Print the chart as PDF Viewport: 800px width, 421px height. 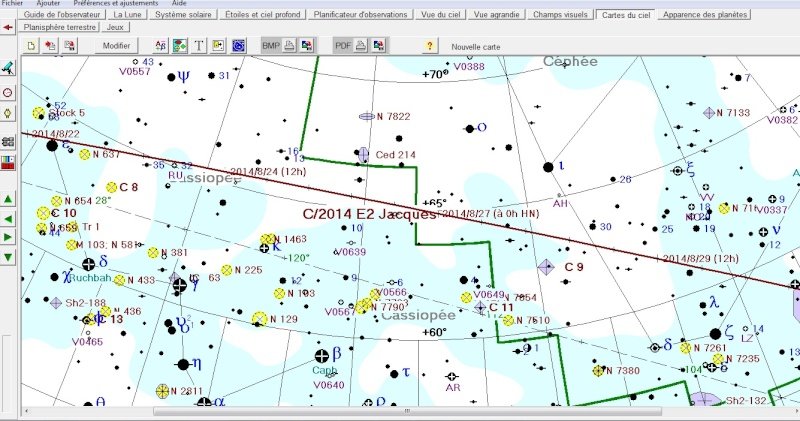[361, 46]
